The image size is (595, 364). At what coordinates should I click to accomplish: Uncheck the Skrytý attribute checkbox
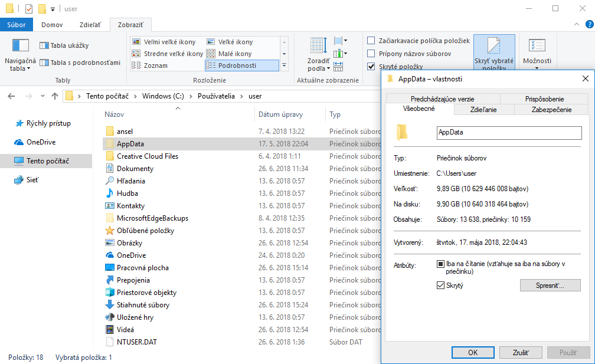click(x=440, y=285)
